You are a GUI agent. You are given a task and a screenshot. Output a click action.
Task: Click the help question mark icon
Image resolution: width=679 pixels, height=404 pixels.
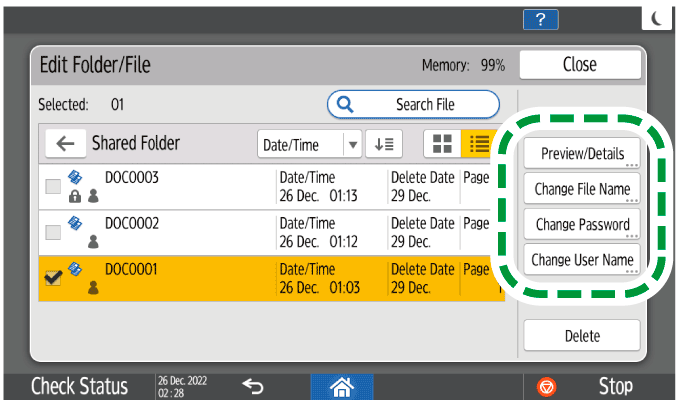tap(540, 20)
